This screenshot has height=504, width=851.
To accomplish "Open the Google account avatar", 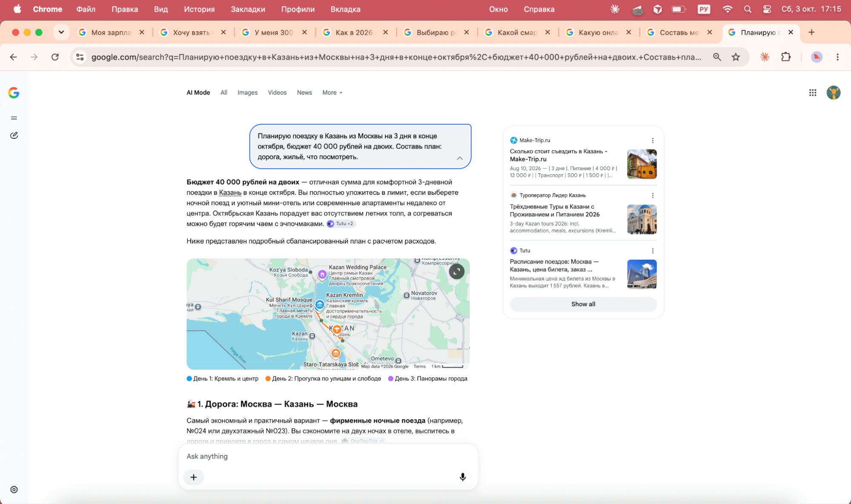I will pyautogui.click(x=834, y=92).
